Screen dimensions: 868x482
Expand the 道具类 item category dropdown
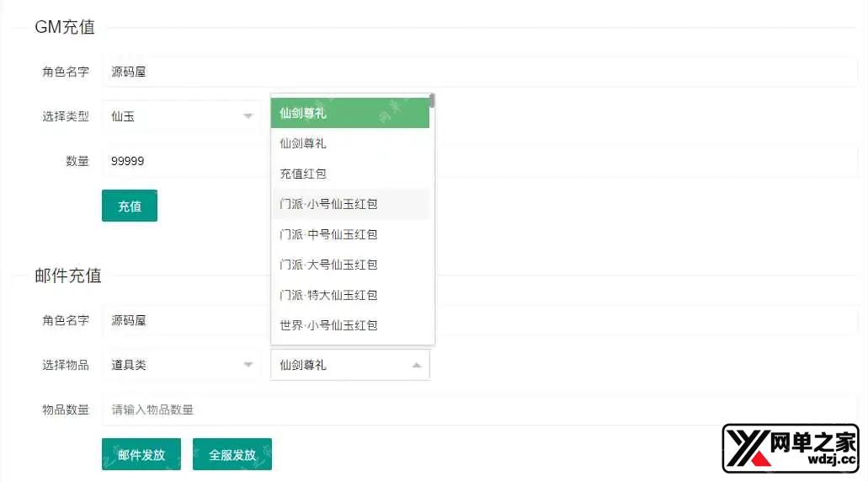pos(181,365)
